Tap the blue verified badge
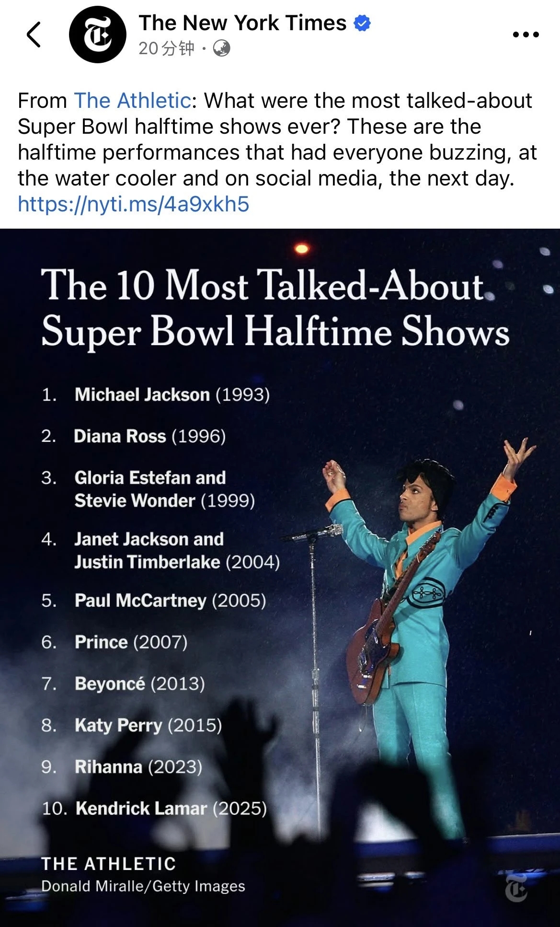The height and width of the screenshot is (927, 560). click(362, 23)
